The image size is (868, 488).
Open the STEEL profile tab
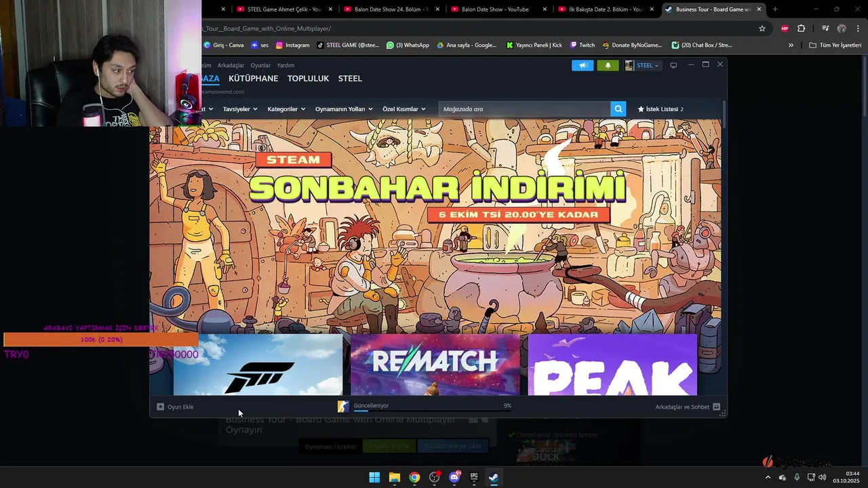click(350, 79)
